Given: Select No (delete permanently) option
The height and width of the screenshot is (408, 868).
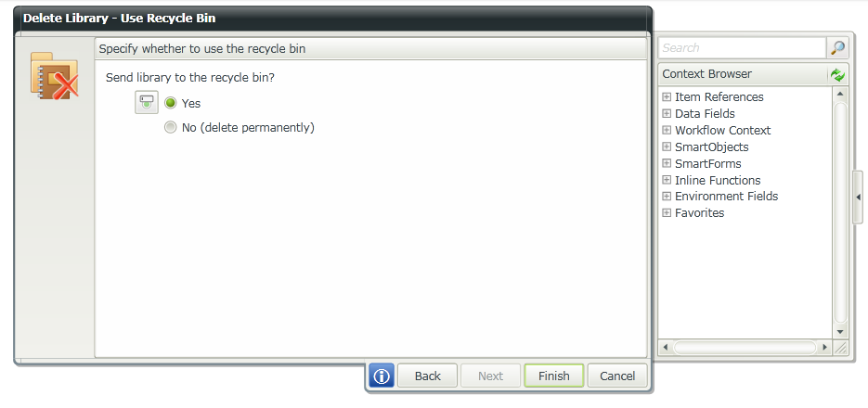Looking at the screenshot, I should click(x=170, y=127).
